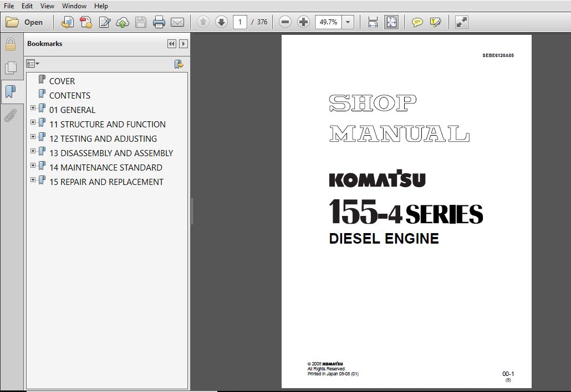The height and width of the screenshot is (392, 571).
Task: Click the upload to cloud icon
Action: point(123,22)
